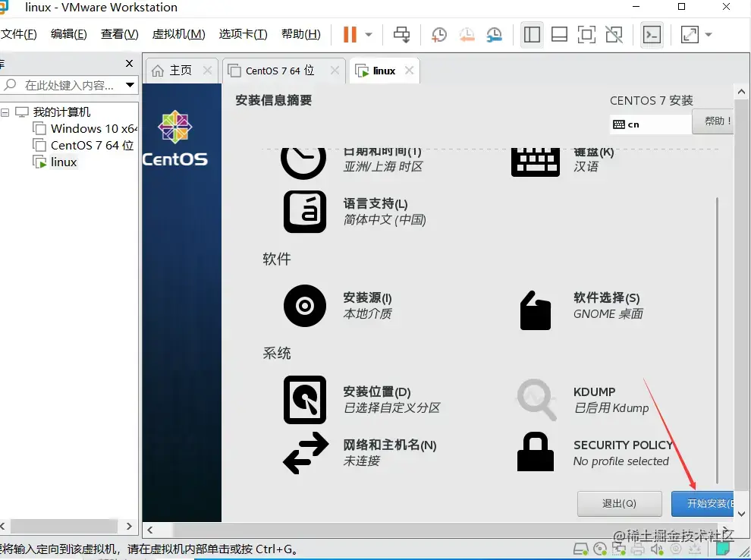Pause the virtual machine with the pause icon

[x=350, y=34]
